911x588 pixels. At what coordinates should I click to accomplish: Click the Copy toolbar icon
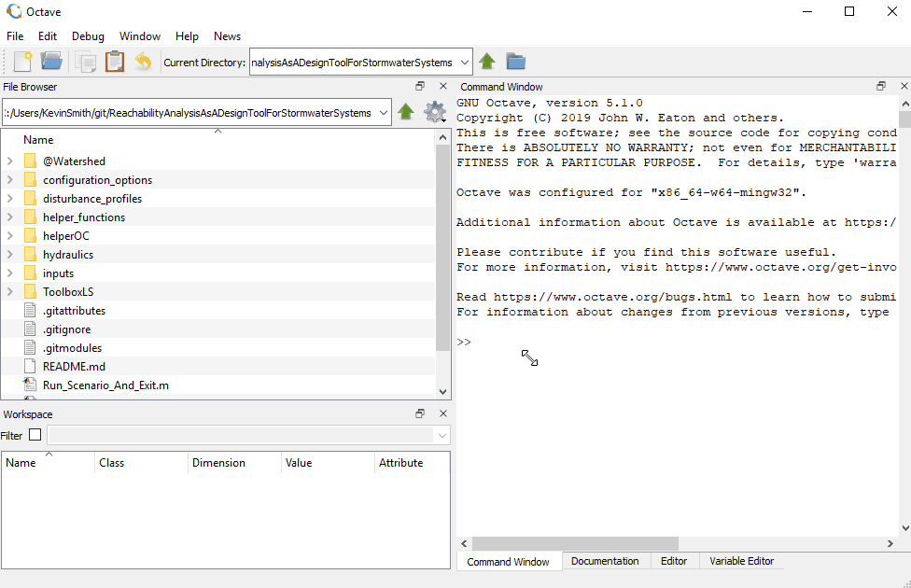pyautogui.click(x=86, y=62)
